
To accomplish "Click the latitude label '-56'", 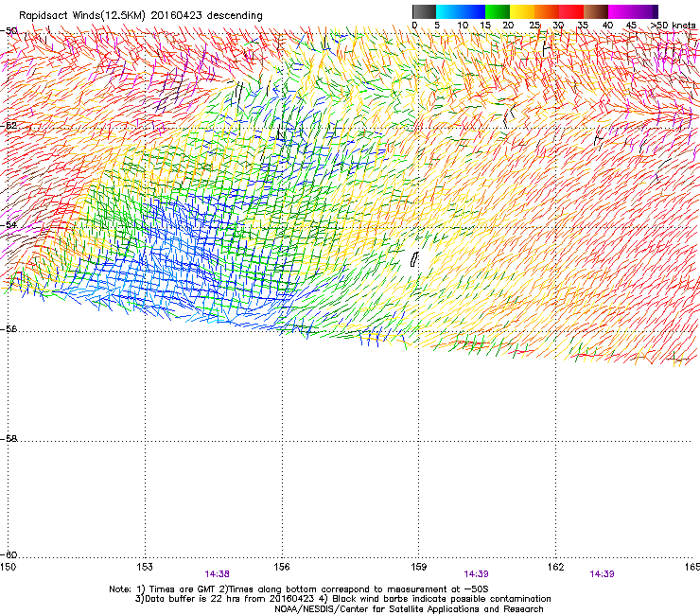I will 9,329.
